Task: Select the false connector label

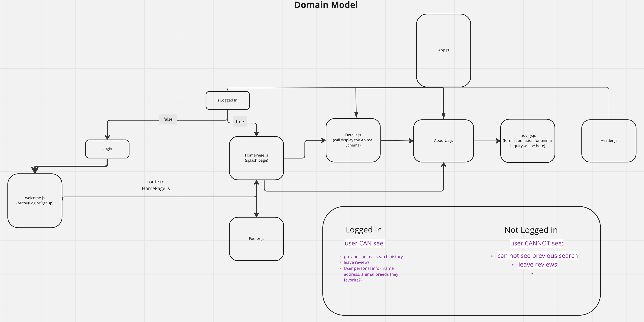Action: (x=168, y=119)
